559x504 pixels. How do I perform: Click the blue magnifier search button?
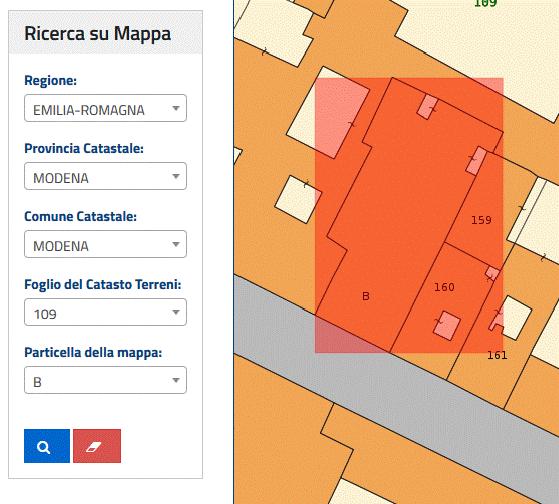pos(47,446)
